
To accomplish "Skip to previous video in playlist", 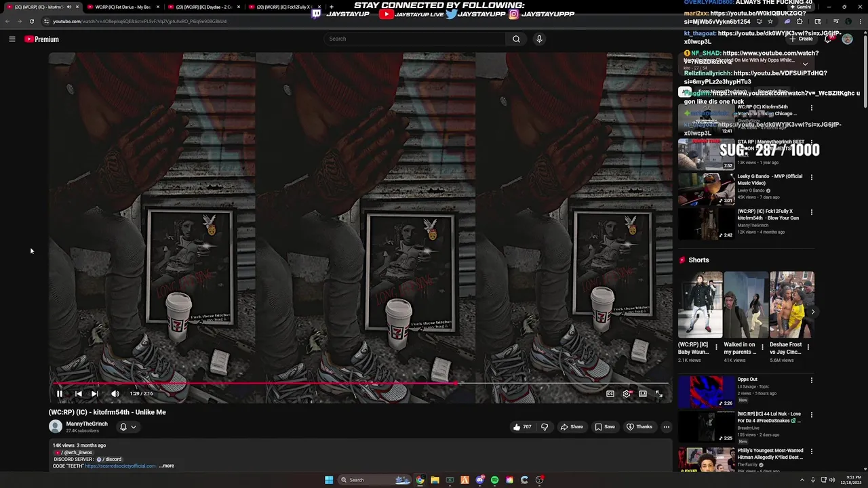I will [x=78, y=394].
